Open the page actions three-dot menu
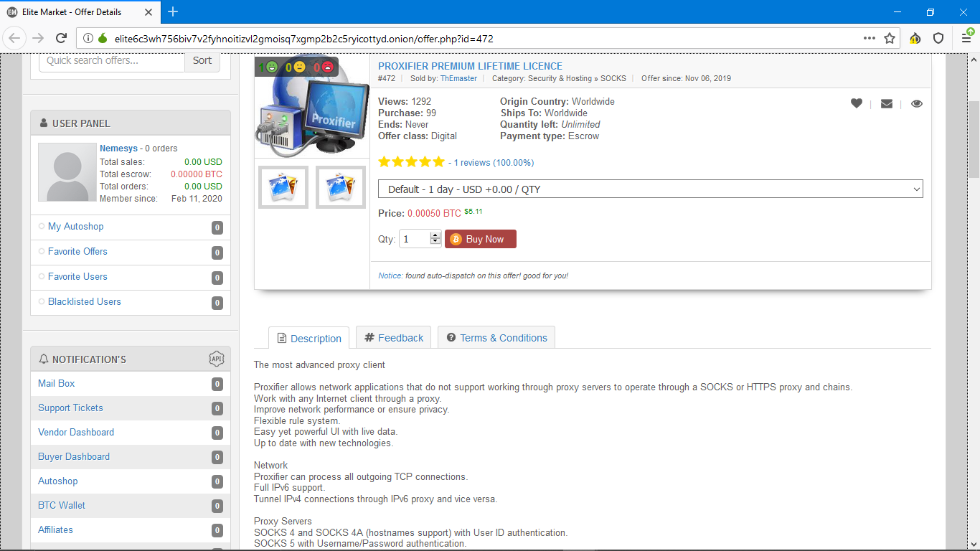 pyautogui.click(x=869, y=38)
